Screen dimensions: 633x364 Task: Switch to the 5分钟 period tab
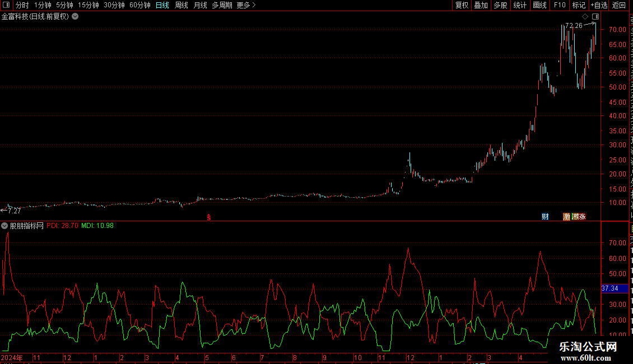click(x=64, y=5)
